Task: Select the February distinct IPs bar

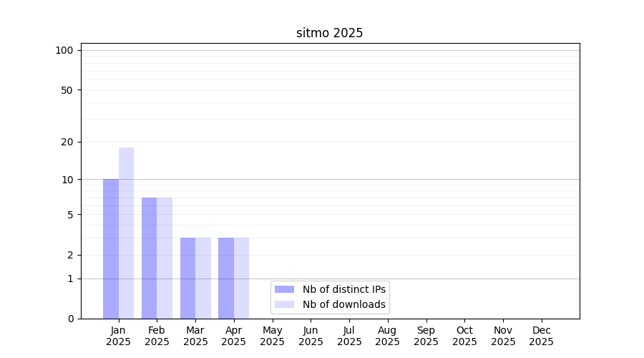Action: 149,258
